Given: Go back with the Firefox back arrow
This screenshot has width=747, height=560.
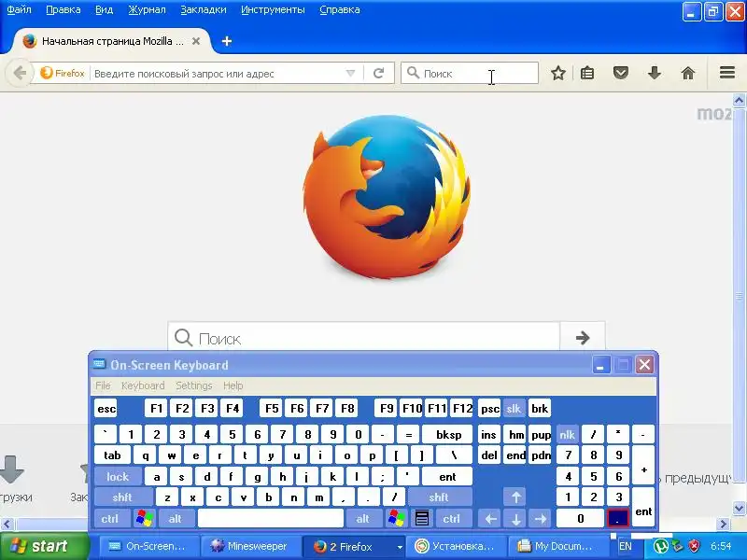Looking at the screenshot, I should coord(20,74).
